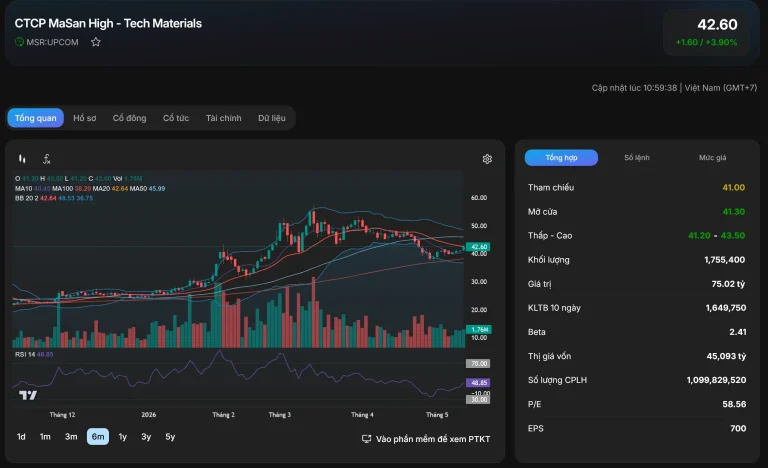The height and width of the screenshot is (468, 768).
Task: Click the TradingView logo on chart
Action: (x=28, y=395)
